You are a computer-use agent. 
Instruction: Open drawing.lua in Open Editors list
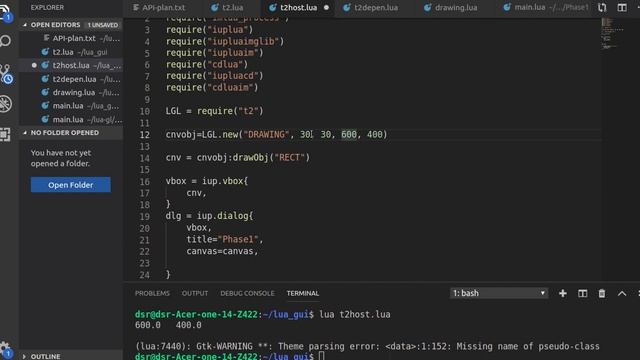pos(71,92)
